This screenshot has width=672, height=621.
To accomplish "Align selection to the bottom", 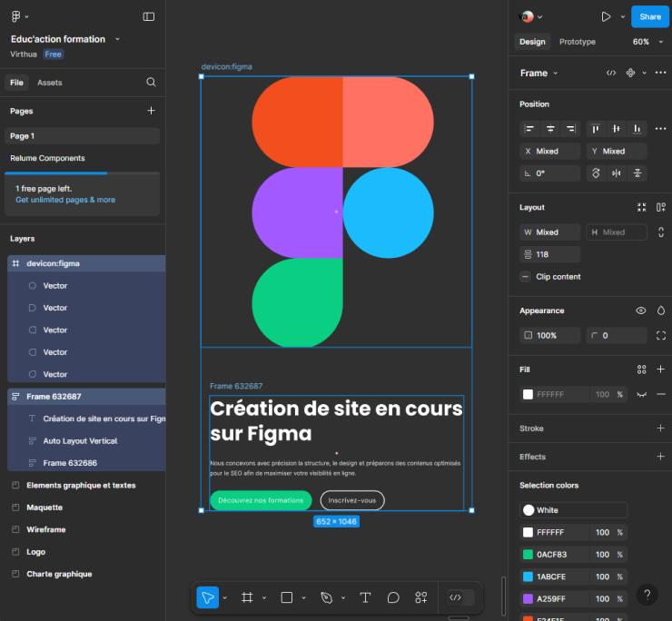I will click(637, 129).
